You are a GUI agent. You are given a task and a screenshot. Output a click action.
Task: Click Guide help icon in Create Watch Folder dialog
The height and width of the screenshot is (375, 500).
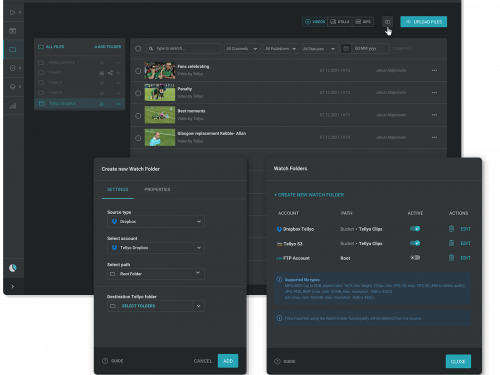105,361
